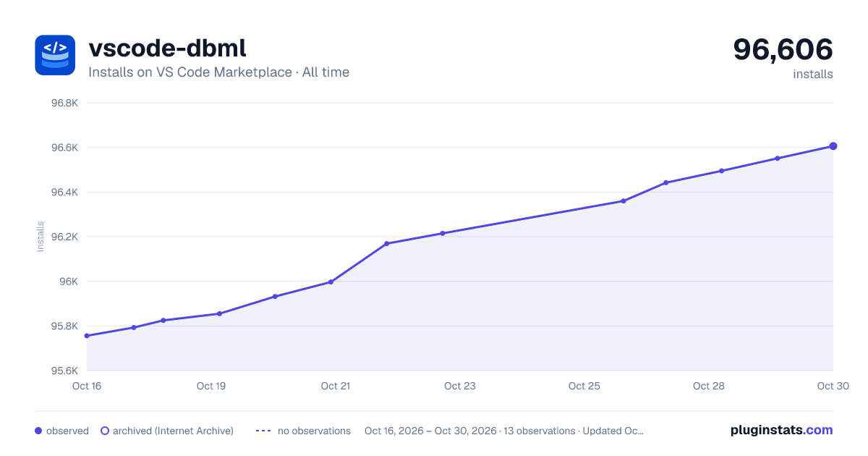Click the first data point at Oct 16
This screenshot has width=868, height=456.
click(87, 336)
